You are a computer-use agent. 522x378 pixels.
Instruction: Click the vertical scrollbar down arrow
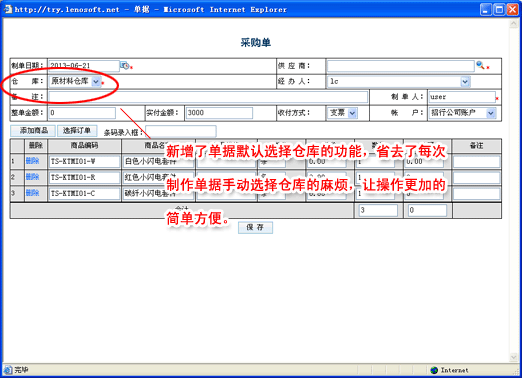514,358
